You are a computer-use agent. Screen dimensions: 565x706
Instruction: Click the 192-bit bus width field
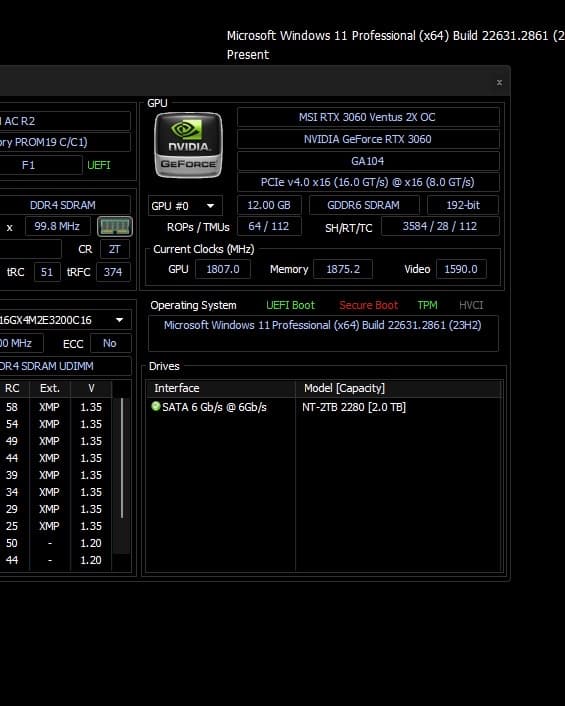tap(462, 205)
